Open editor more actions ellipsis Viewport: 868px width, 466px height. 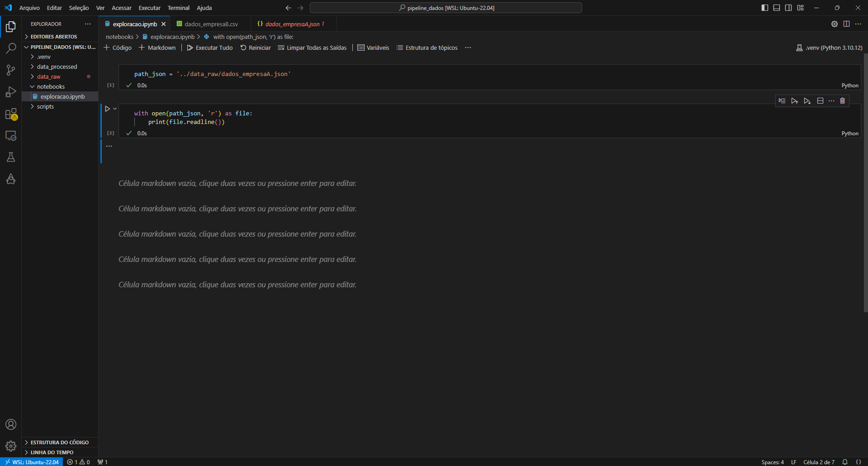pos(858,24)
